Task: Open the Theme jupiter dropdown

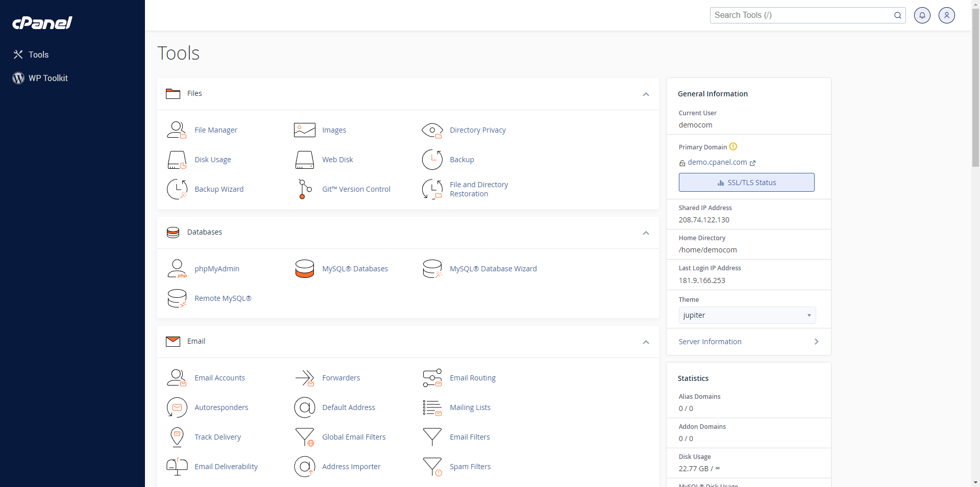Action: [747, 315]
